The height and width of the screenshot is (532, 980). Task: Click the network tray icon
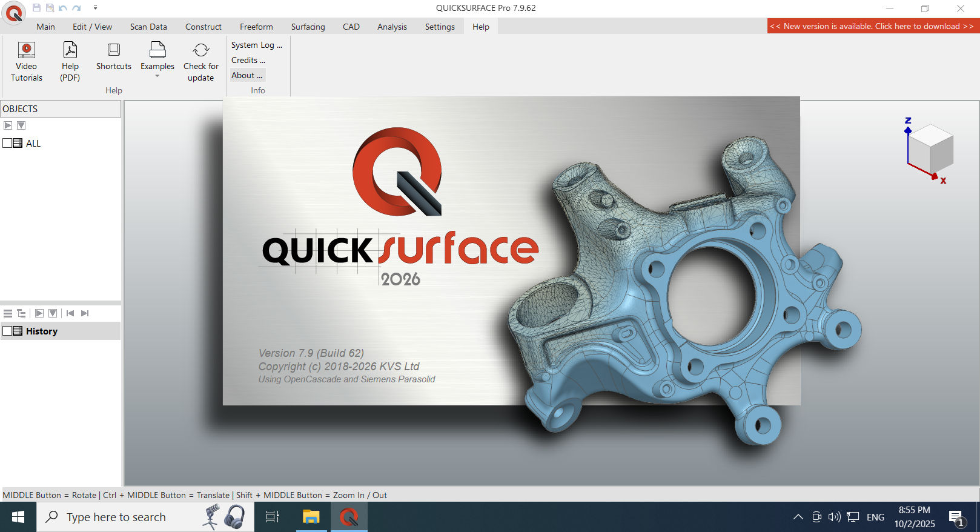point(853,517)
